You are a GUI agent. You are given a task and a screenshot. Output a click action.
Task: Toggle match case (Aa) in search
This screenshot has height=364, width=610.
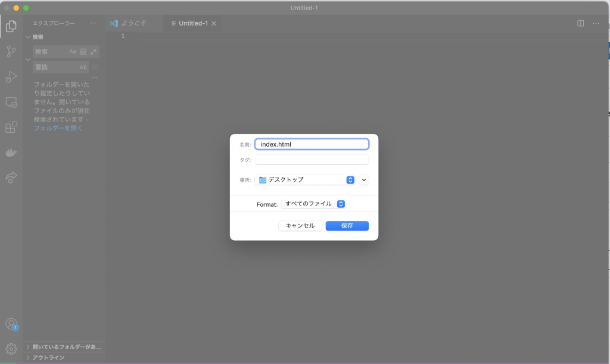[73, 52]
